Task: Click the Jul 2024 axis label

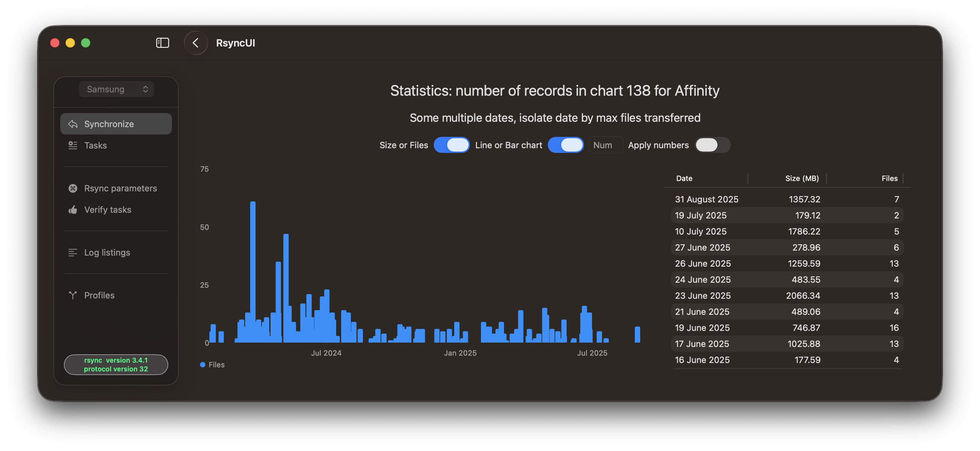Action: point(326,353)
